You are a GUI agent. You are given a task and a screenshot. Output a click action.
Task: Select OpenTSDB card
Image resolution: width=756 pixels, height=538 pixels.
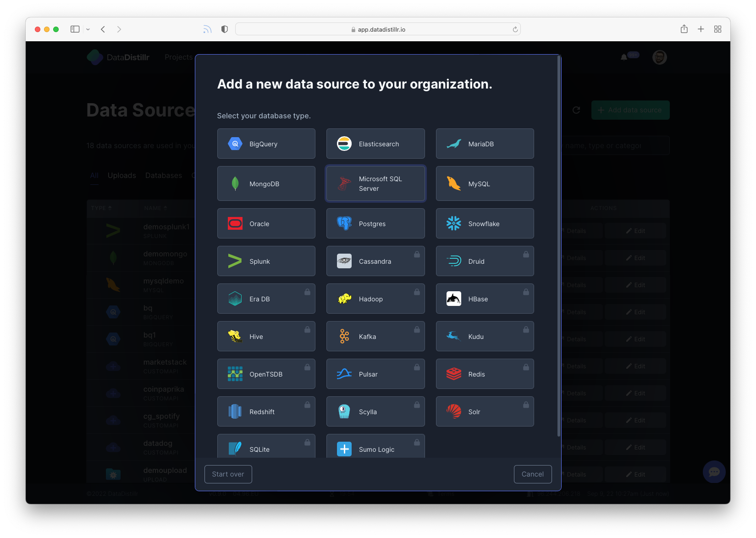point(266,374)
